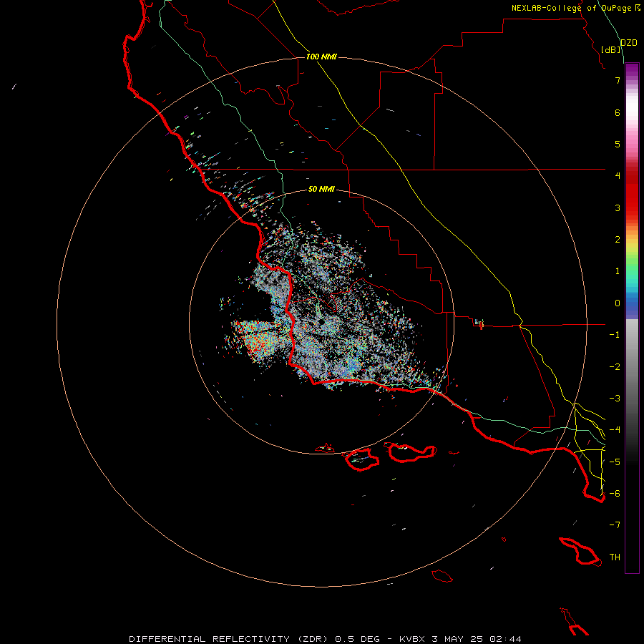Select the 50 NMI range ring label
The image size is (644, 644).
321,189
